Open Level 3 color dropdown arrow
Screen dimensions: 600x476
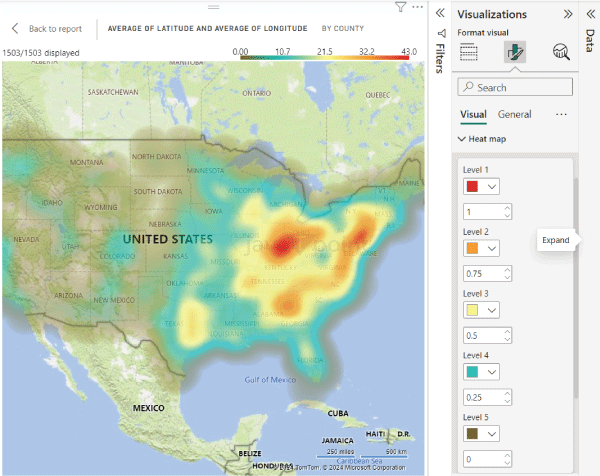(x=492, y=310)
